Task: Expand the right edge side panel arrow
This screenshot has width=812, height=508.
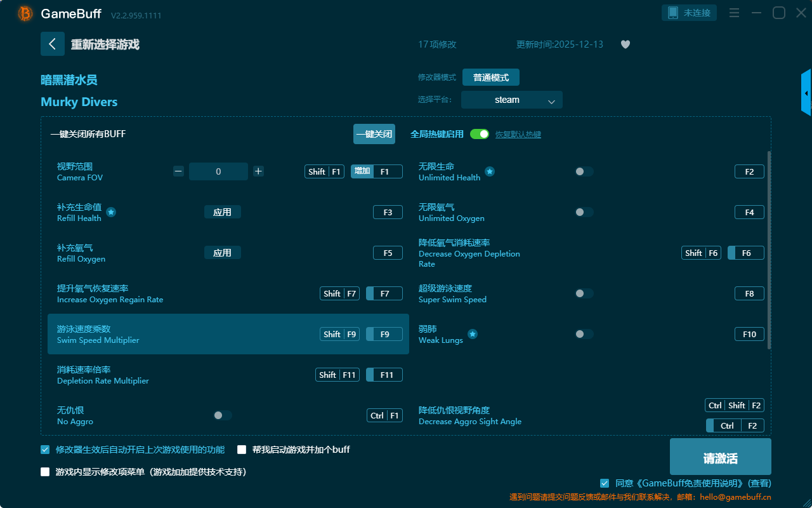Action: [x=806, y=93]
